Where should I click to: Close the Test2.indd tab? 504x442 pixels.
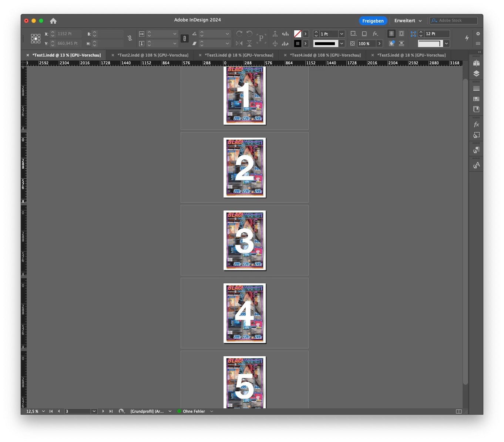coord(113,55)
